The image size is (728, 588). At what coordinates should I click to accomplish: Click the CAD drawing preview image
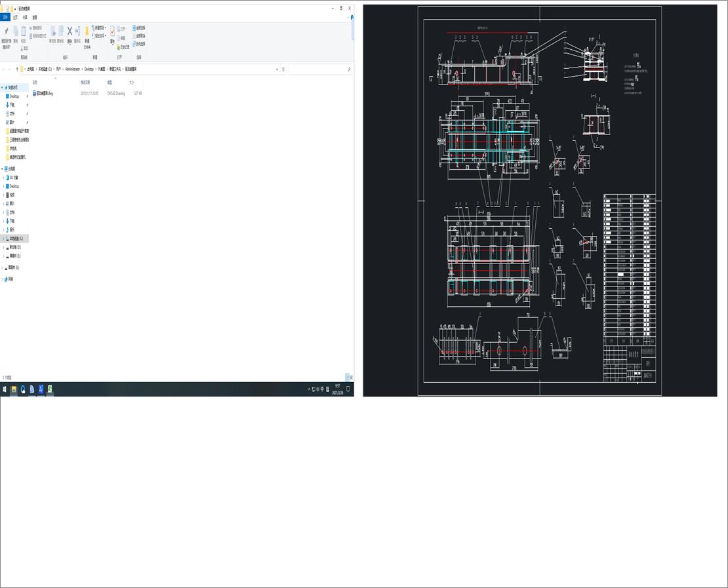point(540,201)
